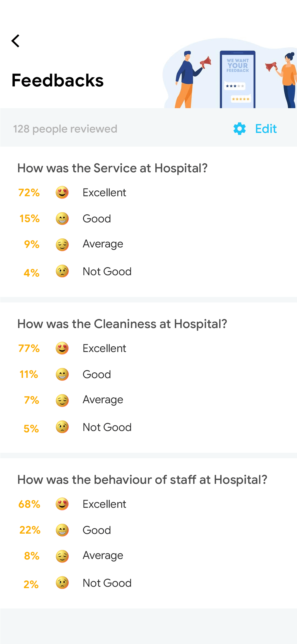Tap the Edit link
Viewport: 297px width, 644px height.
(x=266, y=129)
